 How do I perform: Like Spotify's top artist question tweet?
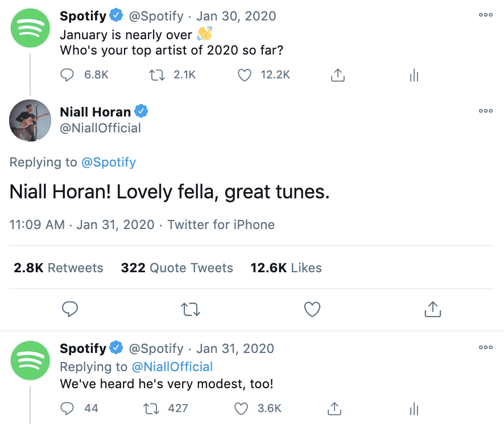245,75
